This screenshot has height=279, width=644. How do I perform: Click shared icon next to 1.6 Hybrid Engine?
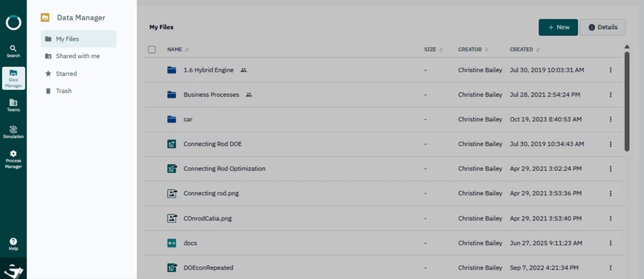[243, 69]
